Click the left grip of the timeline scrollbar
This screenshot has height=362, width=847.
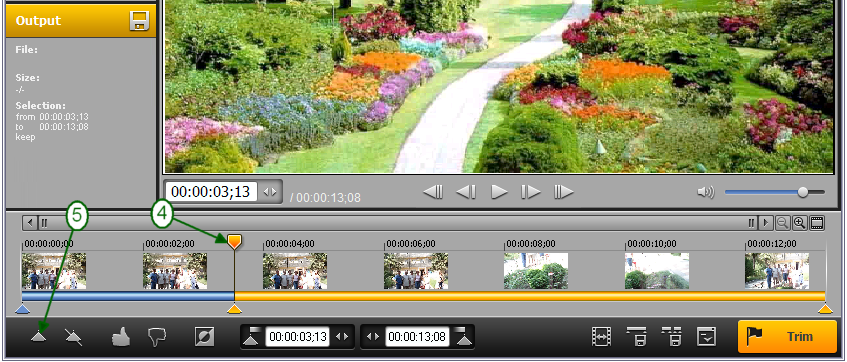45,223
